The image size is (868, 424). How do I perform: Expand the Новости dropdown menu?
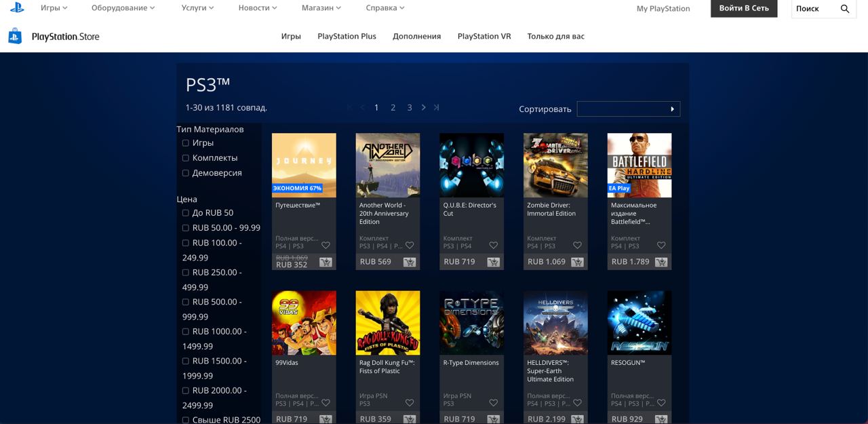[258, 8]
